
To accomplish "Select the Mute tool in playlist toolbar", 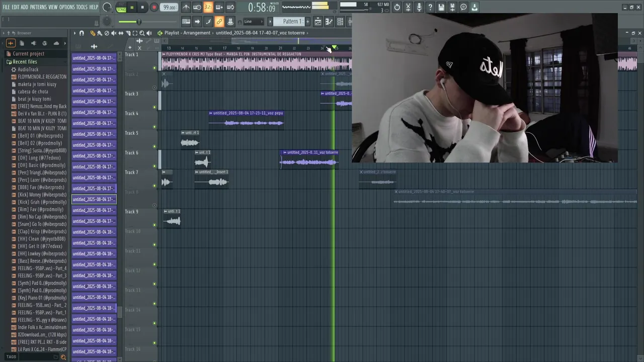I will pos(114,33).
